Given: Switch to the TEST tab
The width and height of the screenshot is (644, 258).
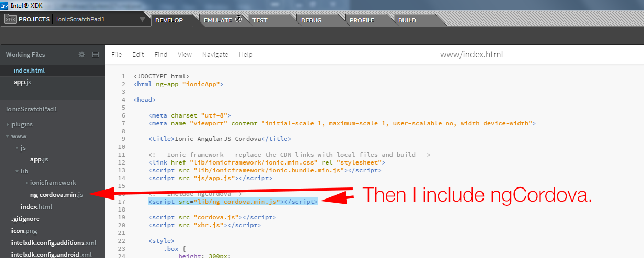Looking at the screenshot, I should point(260,20).
